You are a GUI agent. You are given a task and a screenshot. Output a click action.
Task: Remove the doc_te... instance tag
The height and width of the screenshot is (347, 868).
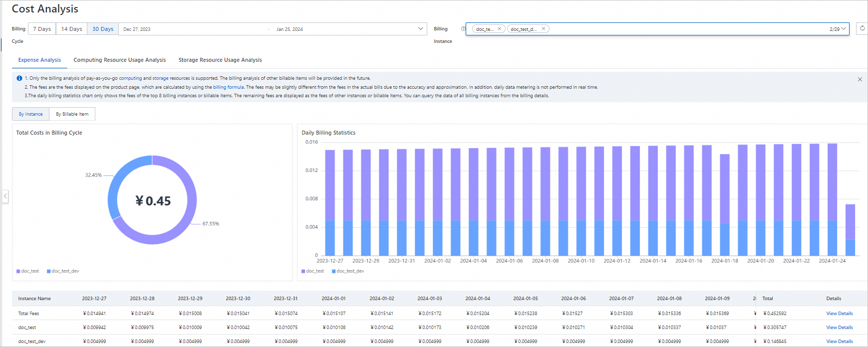click(499, 29)
